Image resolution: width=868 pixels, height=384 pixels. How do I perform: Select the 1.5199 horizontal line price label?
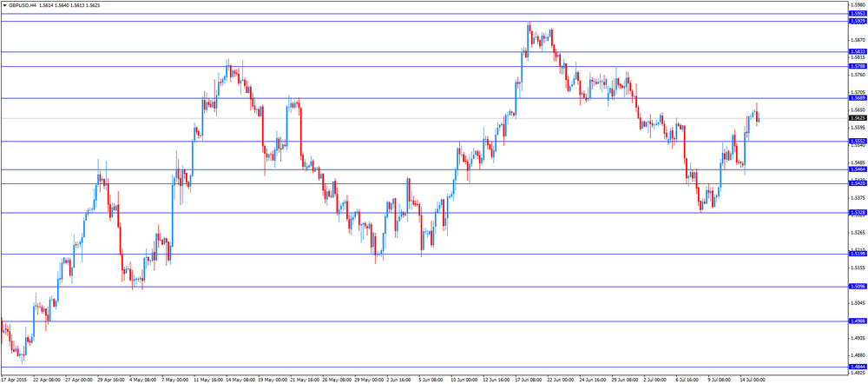tap(857, 254)
